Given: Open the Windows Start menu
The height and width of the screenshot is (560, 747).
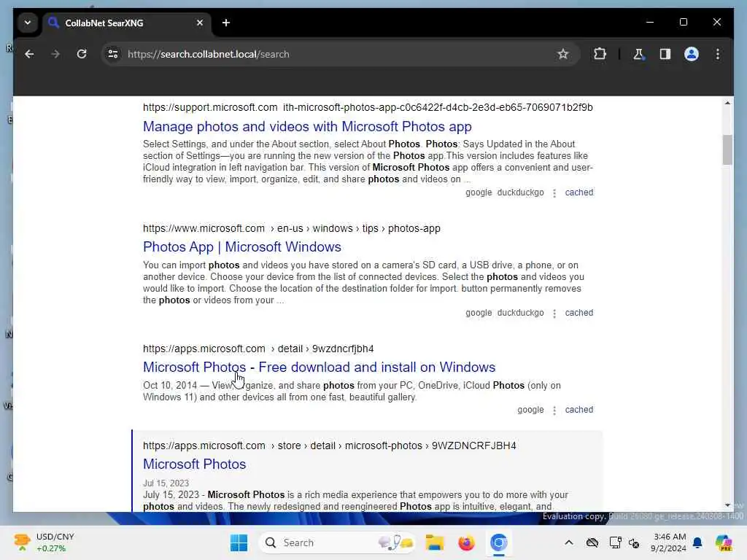Looking at the screenshot, I should click(x=239, y=542).
